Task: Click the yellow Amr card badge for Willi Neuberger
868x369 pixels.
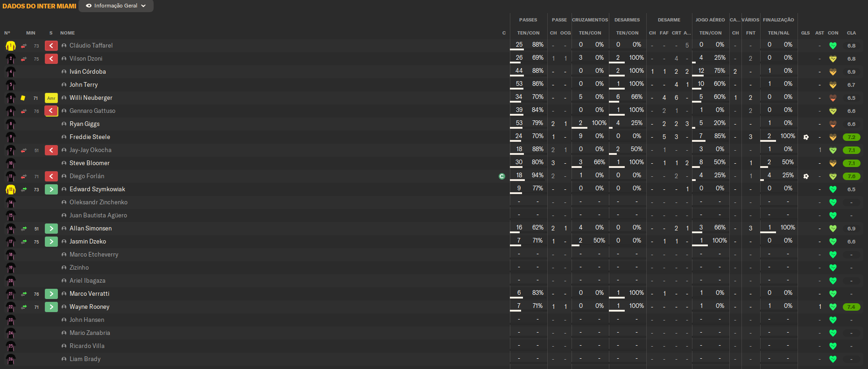Action: 51,98
